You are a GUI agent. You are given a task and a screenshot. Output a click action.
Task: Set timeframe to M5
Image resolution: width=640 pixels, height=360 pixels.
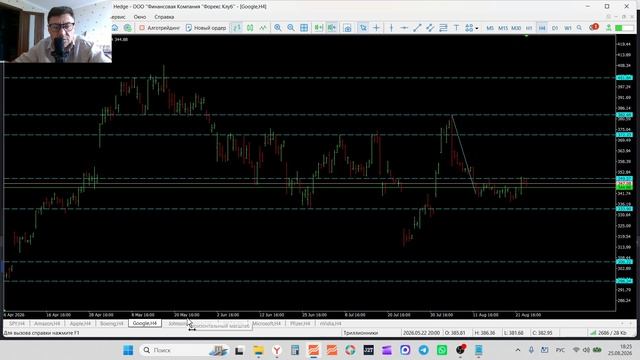(490, 28)
